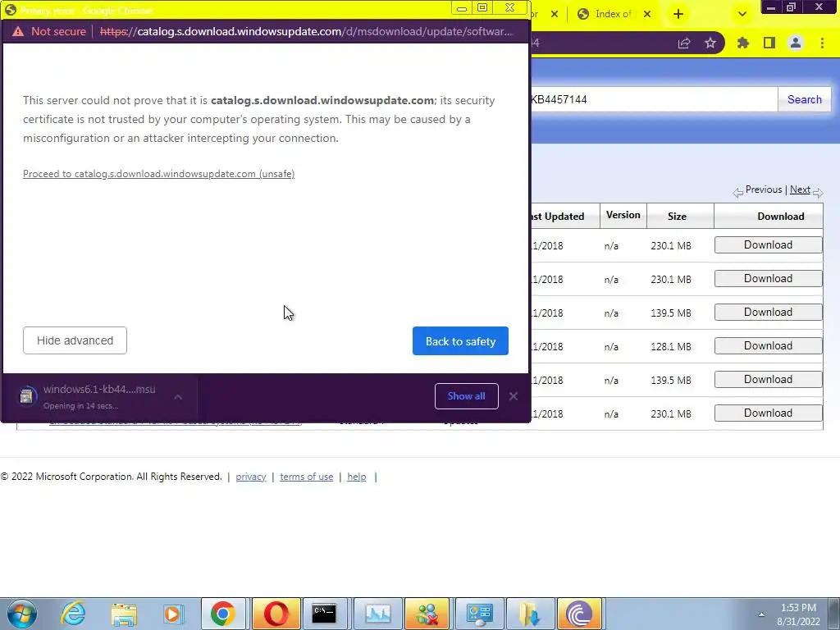Click the first row Download button

768,244
